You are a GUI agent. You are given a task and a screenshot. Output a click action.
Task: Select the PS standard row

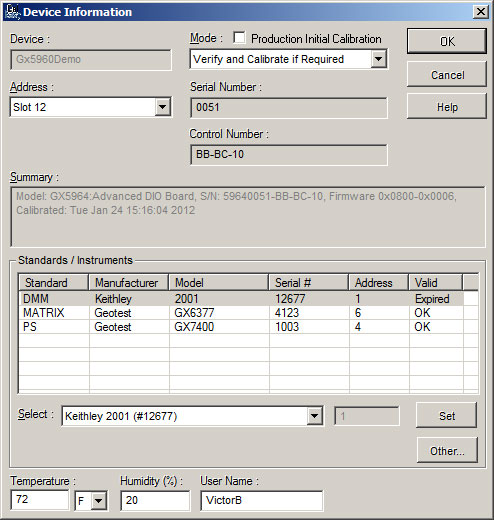click(241, 327)
